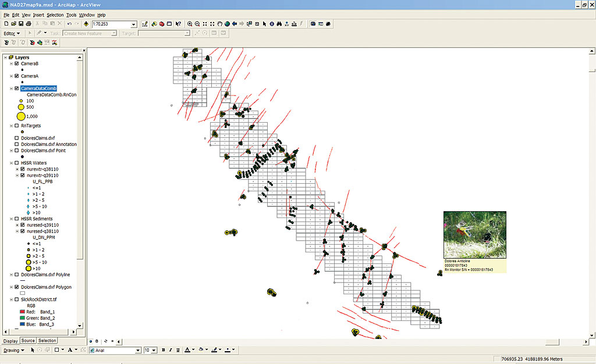Save the map with Save icon
This screenshot has width=596, height=364.
pyautogui.click(x=21, y=24)
